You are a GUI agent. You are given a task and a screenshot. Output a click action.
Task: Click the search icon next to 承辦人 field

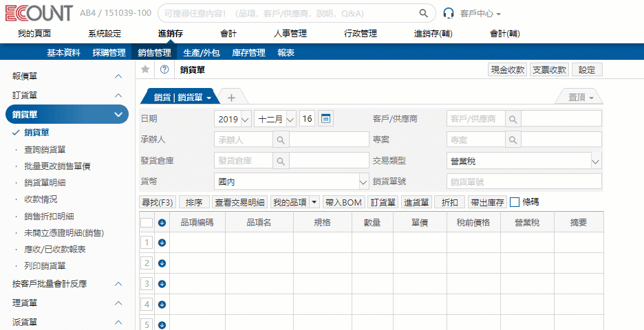point(281,140)
